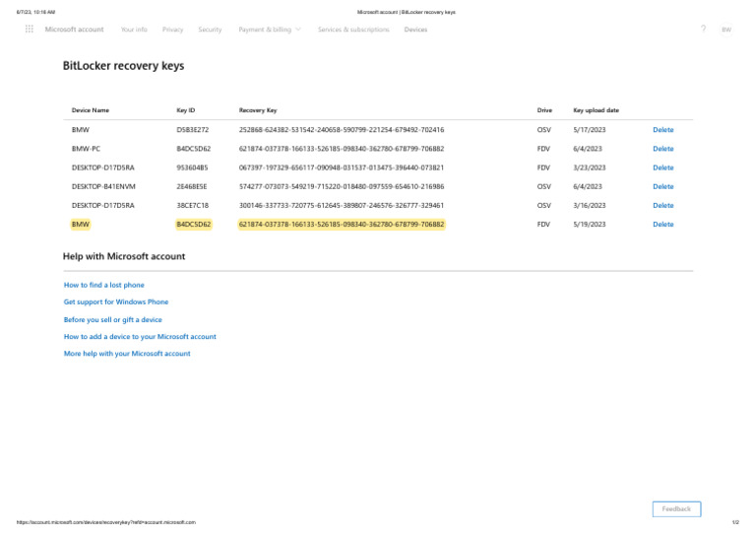The image size is (756, 535).
Task: Open Get support for Windows Phone
Action: click(x=116, y=301)
